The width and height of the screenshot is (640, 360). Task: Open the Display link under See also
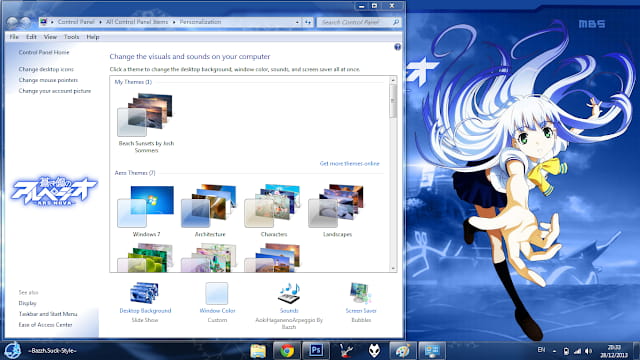(x=27, y=303)
